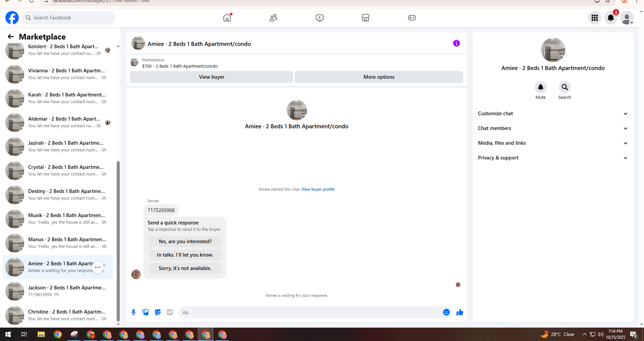Click the voice clip microphone icon
This screenshot has width=644, height=341.
click(133, 312)
